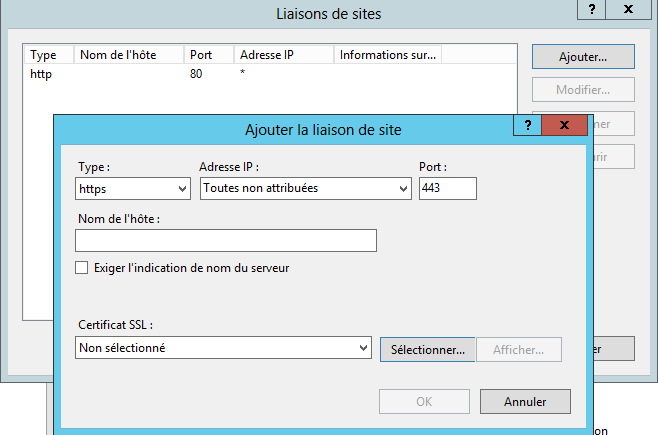Cancel with the Annuler button

[x=525, y=402]
